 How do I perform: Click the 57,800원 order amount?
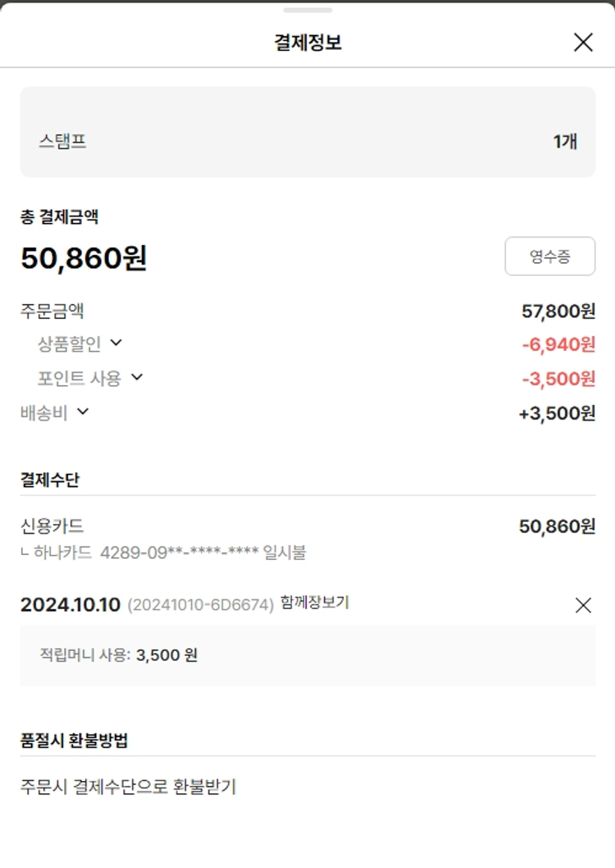coord(558,311)
